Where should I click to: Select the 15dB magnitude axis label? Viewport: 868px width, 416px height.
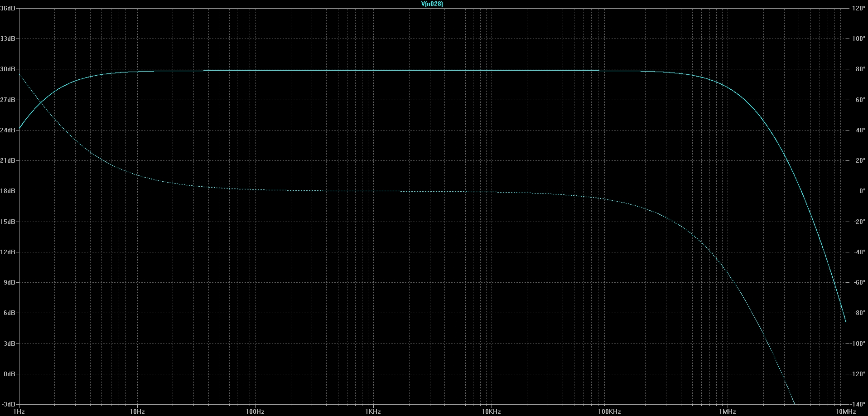point(8,222)
